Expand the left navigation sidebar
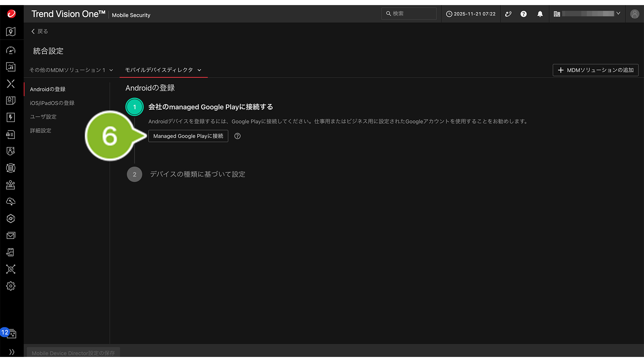The image size is (644, 362). pos(12,352)
